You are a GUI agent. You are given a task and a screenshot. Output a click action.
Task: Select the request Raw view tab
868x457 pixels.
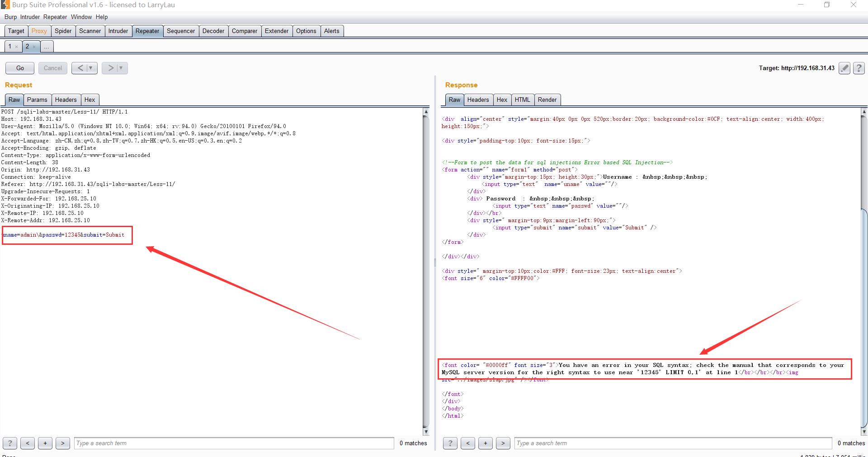(x=14, y=100)
